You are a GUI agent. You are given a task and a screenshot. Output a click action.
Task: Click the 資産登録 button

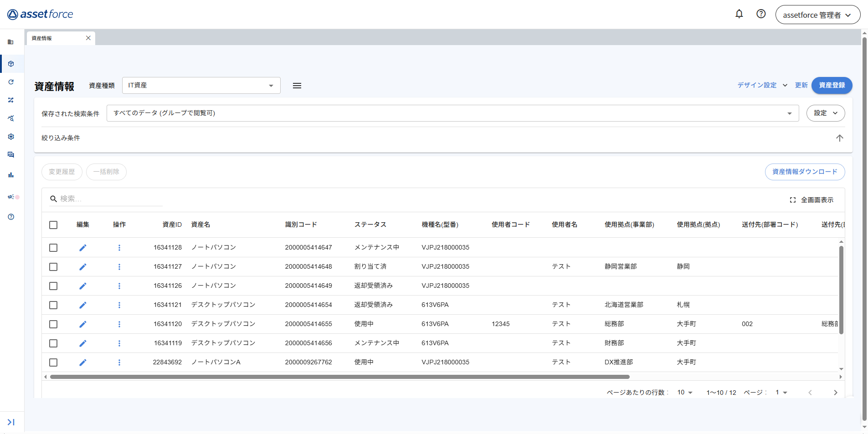[832, 86]
